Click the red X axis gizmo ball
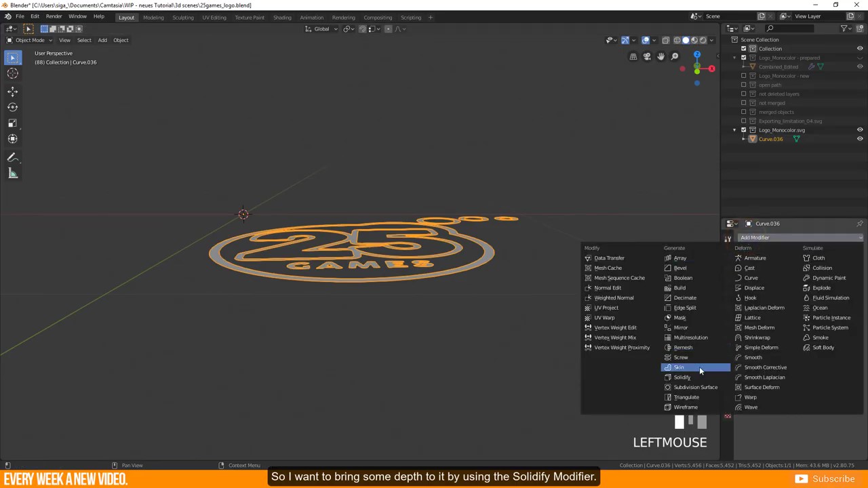The width and height of the screenshot is (868, 488). (711, 68)
